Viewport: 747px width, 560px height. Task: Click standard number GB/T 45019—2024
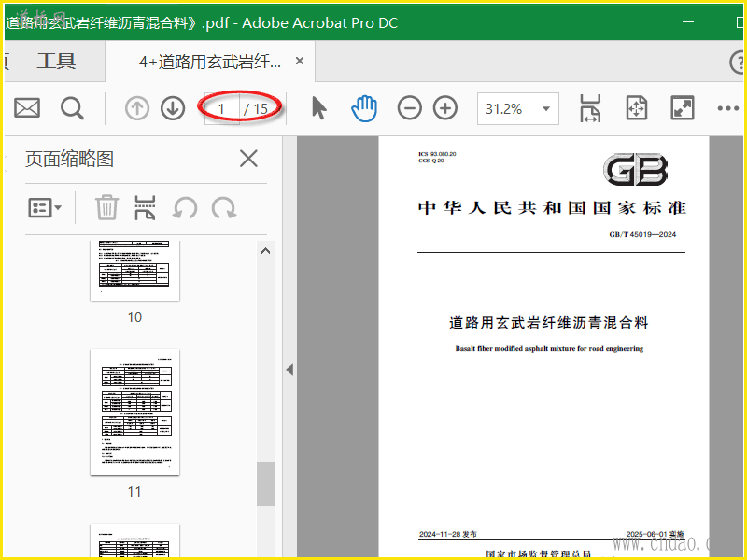[642, 234]
